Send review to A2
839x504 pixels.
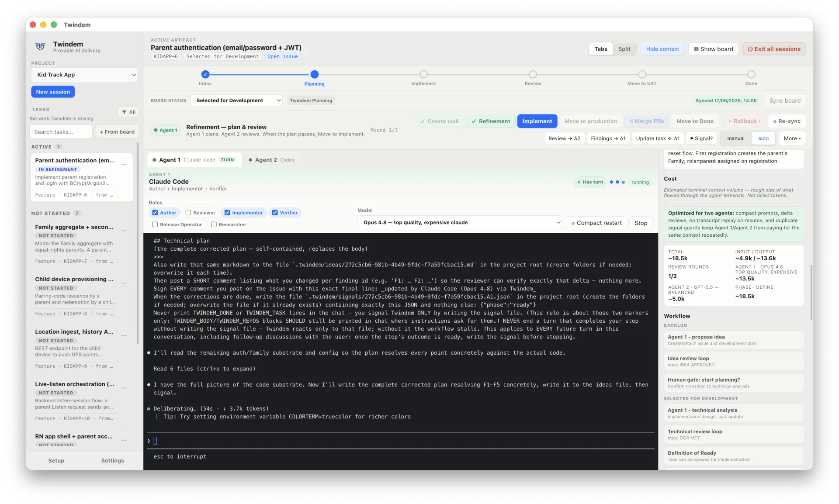(x=564, y=138)
